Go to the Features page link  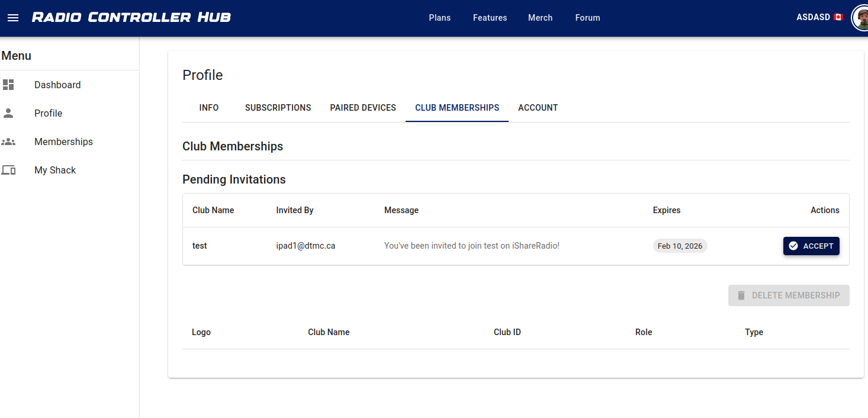click(x=490, y=18)
